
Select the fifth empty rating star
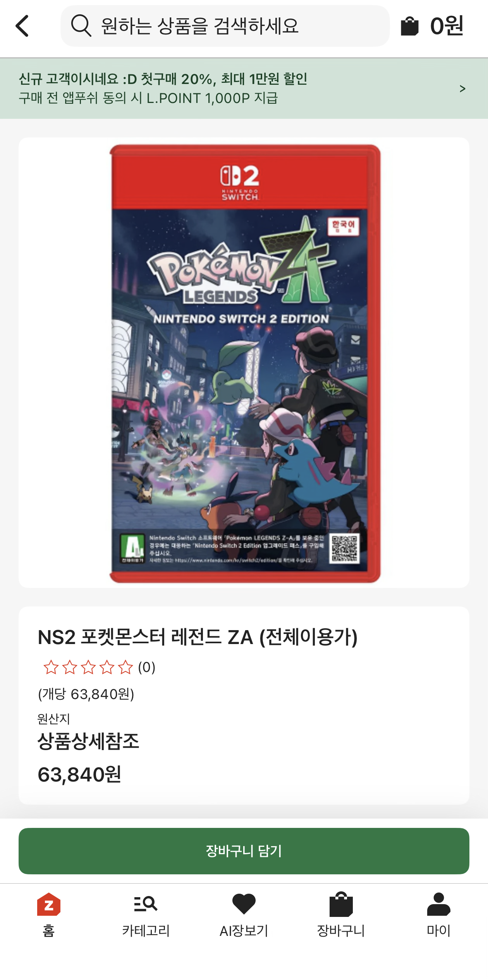click(125, 667)
